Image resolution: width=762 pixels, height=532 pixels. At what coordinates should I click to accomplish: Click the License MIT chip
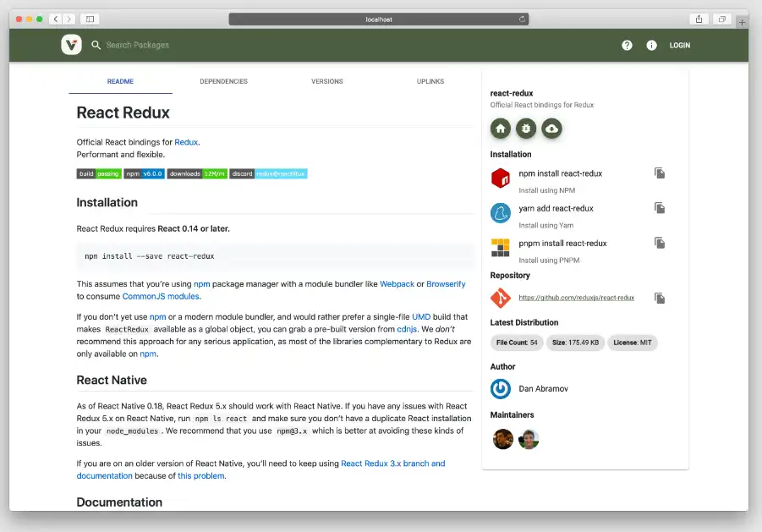coord(633,343)
